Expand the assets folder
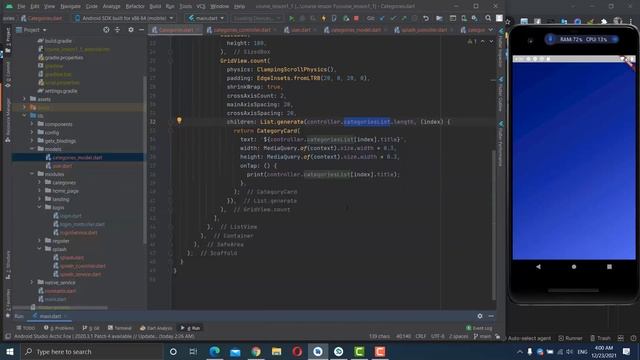640x360 pixels. [x=24, y=99]
